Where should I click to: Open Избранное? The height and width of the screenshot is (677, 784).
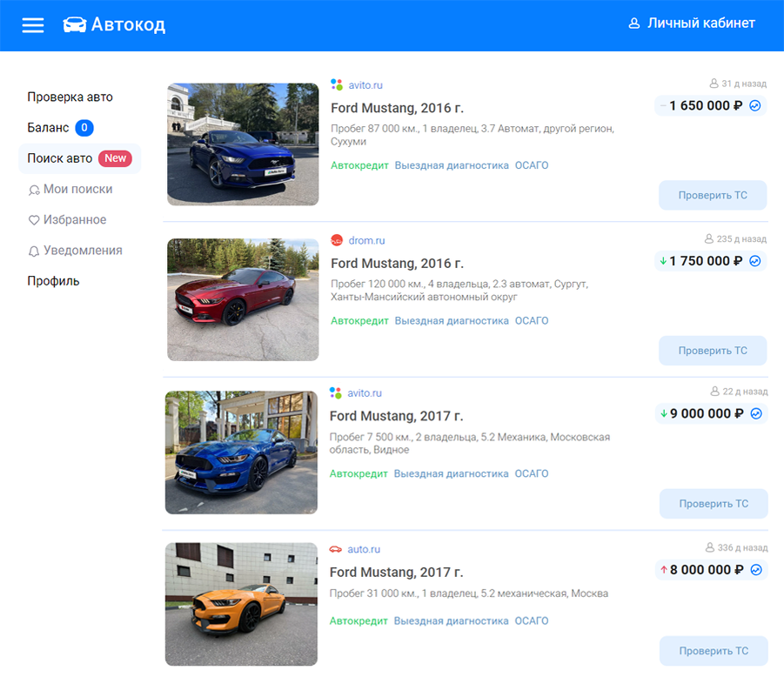click(75, 219)
